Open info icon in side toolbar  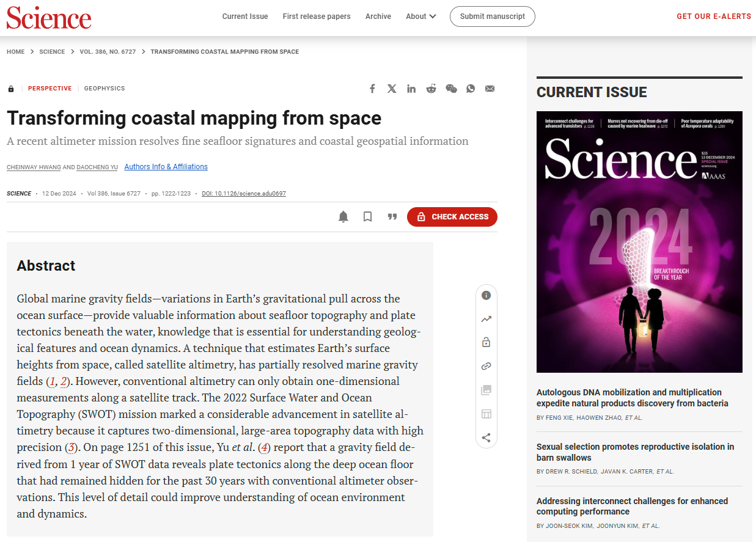click(486, 295)
